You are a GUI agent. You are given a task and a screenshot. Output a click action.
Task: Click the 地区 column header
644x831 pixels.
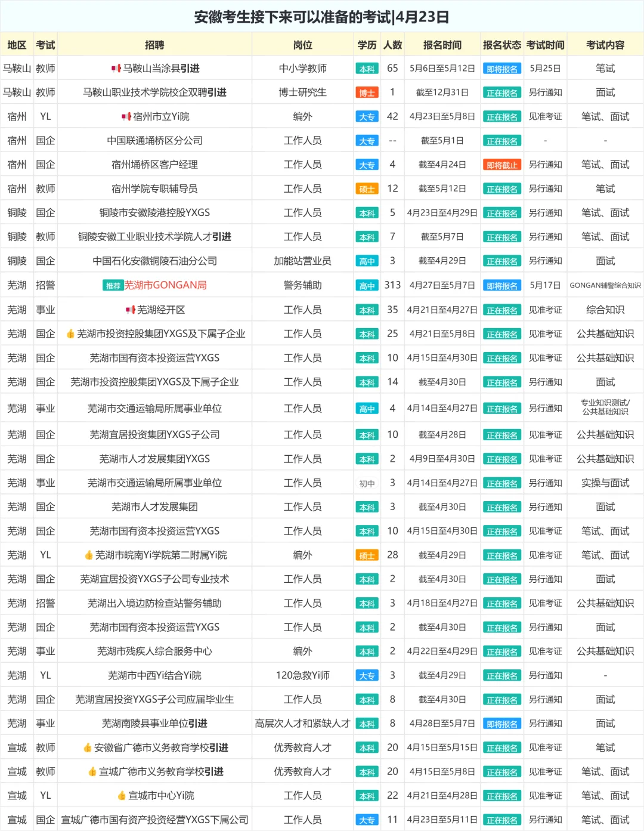(17, 44)
